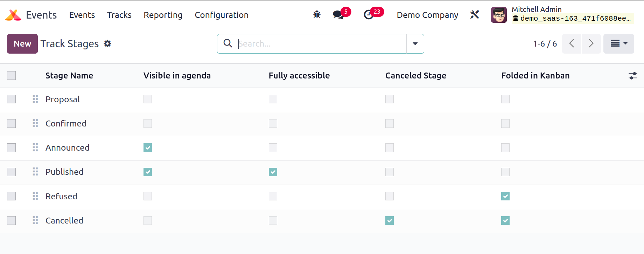Toggle Canceled Stage for Cancelled row
This screenshot has width=644, height=254.
coord(390,220)
